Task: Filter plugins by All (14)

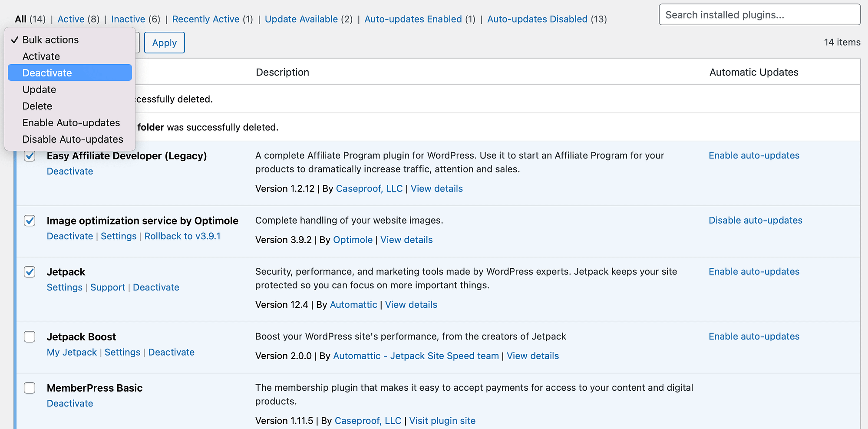Action: coord(30,19)
